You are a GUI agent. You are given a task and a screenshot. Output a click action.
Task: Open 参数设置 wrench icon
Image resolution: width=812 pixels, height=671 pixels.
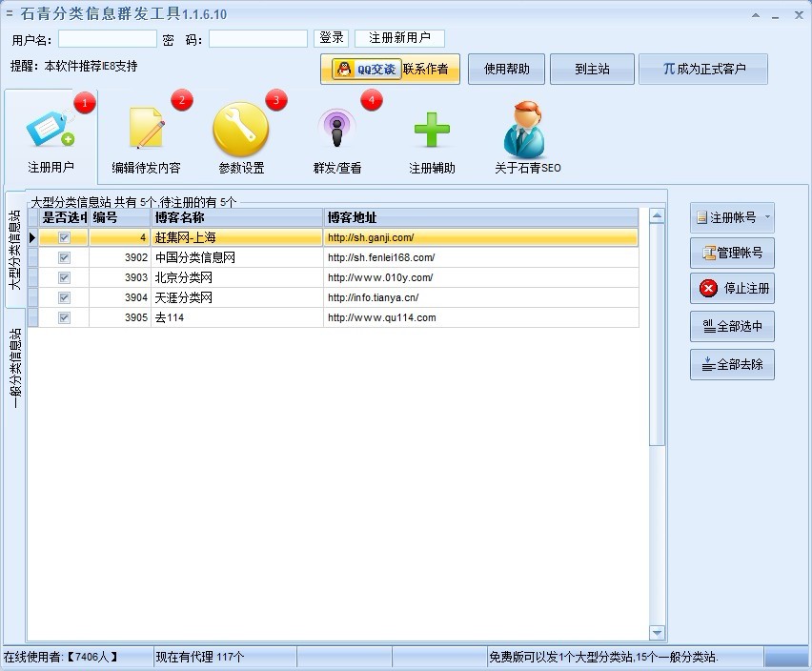click(240, 130)
